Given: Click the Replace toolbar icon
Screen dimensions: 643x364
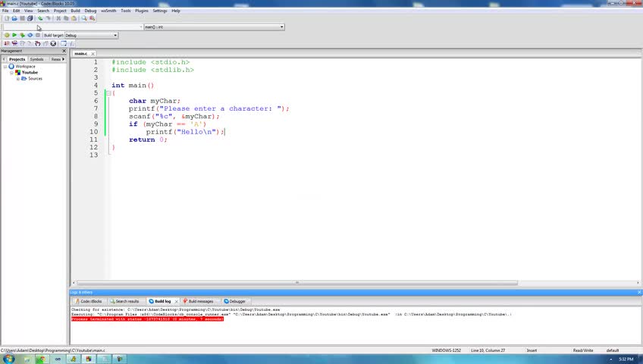Looking at the screenshot, I should pyautogui.click(x=92, y=18).
